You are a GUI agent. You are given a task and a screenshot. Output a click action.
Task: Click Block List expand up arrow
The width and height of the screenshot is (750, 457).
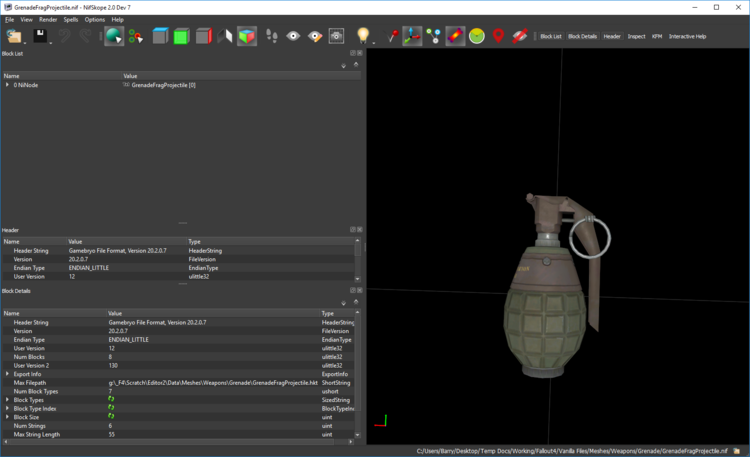[x=356, y=64]
